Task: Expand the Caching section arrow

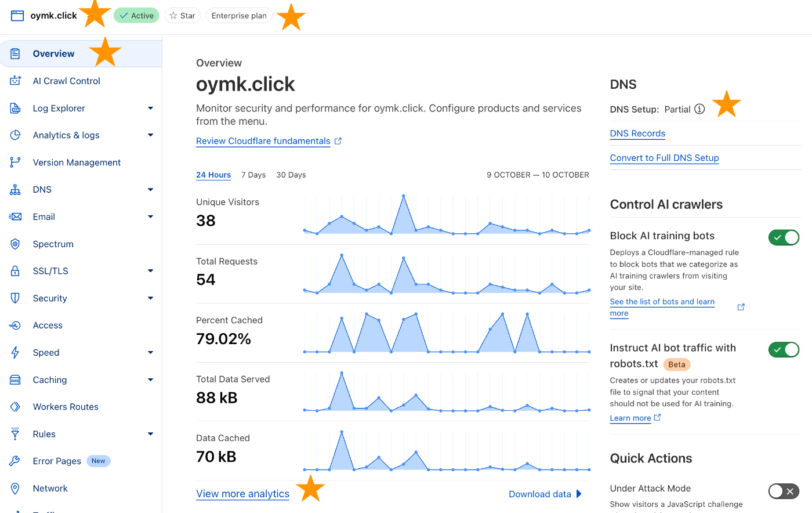Action: (x=150, y=380)
